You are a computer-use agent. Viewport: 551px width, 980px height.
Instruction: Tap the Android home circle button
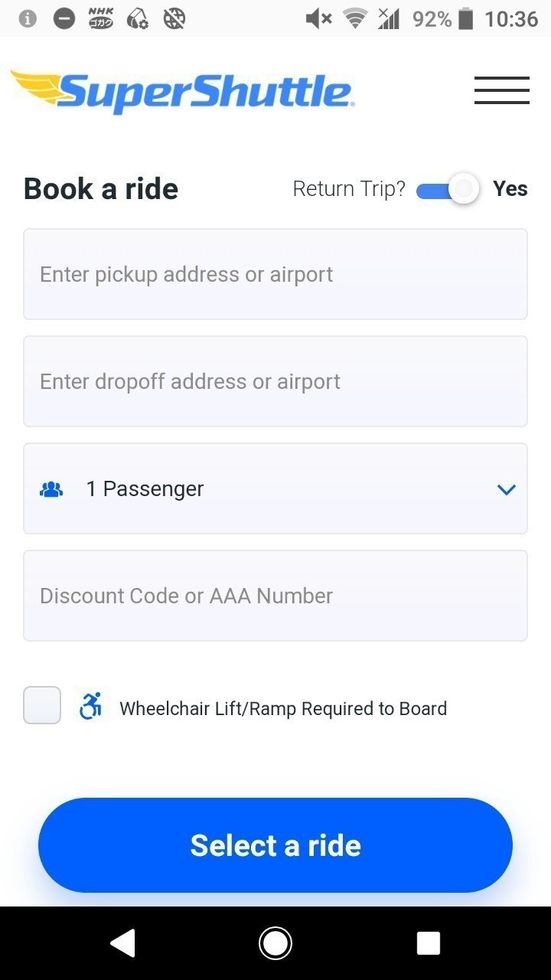[x=275, y=943]
